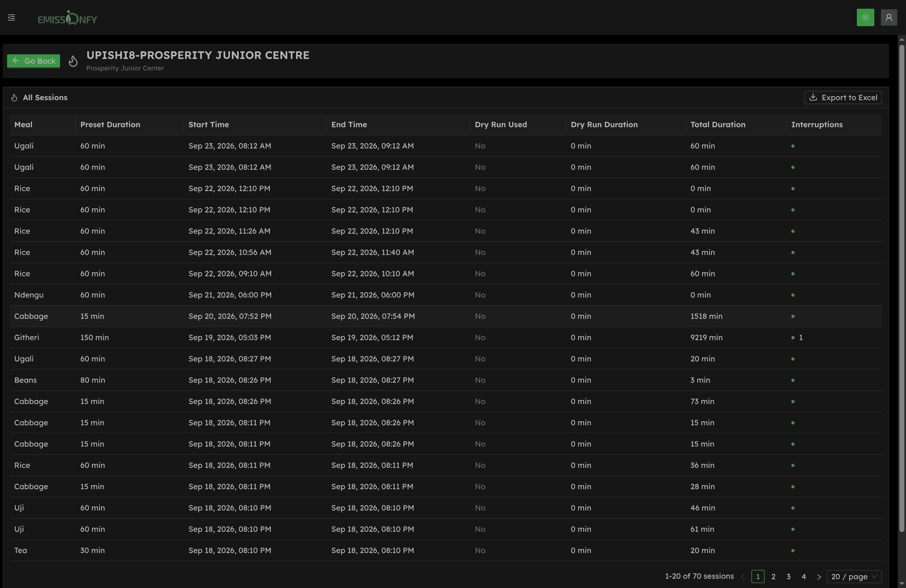
Task: Click the vertical page scrollbar thumb
Action: 901,289
